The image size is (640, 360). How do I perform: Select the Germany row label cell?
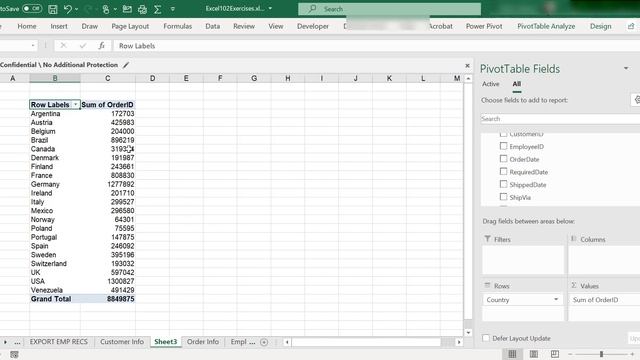pos(55,184)
